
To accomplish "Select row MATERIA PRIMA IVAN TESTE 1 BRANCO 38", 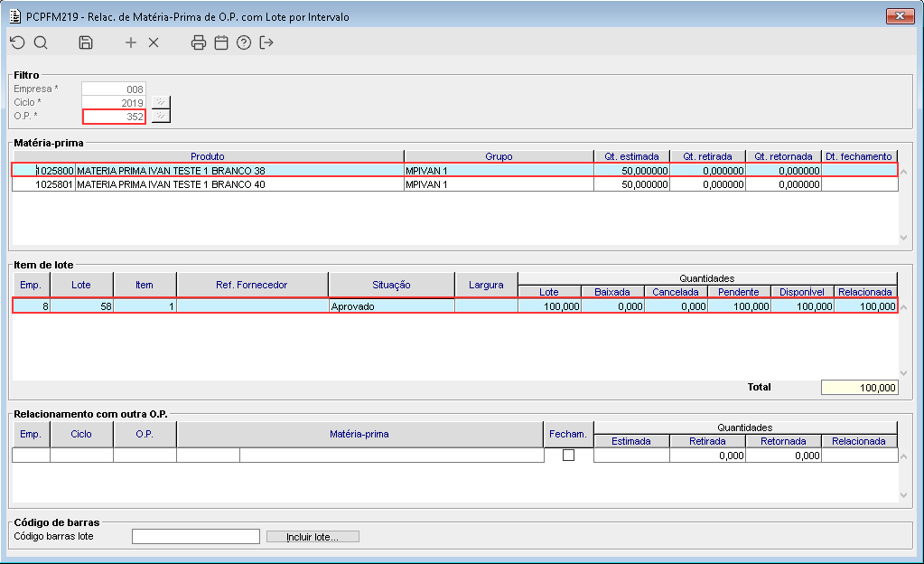I will coord(455,171).
